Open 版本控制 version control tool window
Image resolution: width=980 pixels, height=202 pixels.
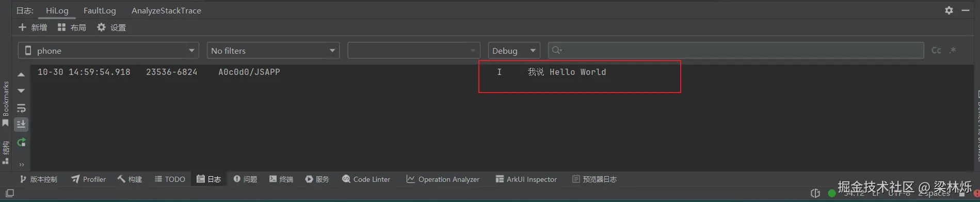tap(39, 179)
